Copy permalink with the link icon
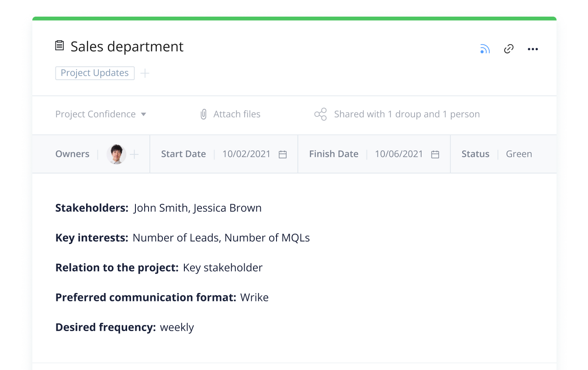Screen dimensions: 588x370 click(509, 49)
